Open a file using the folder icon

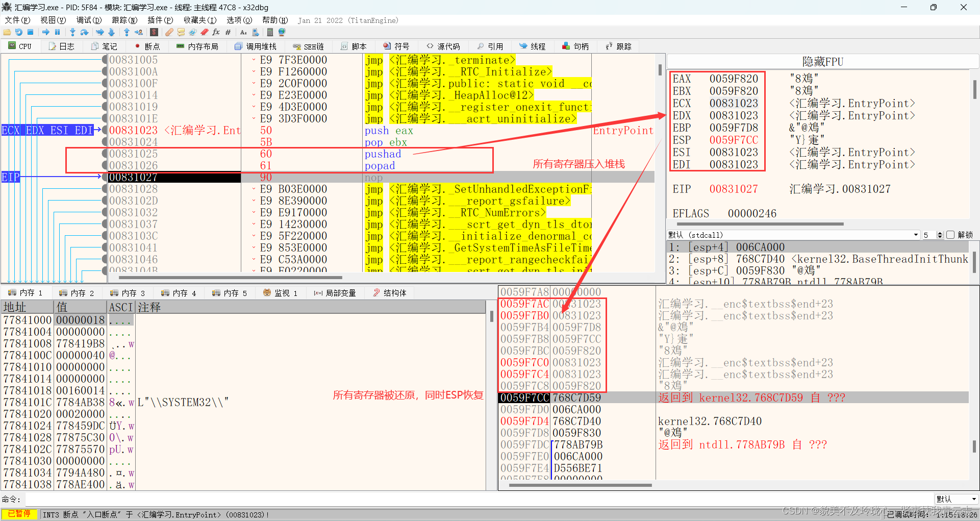coord(7,32)
